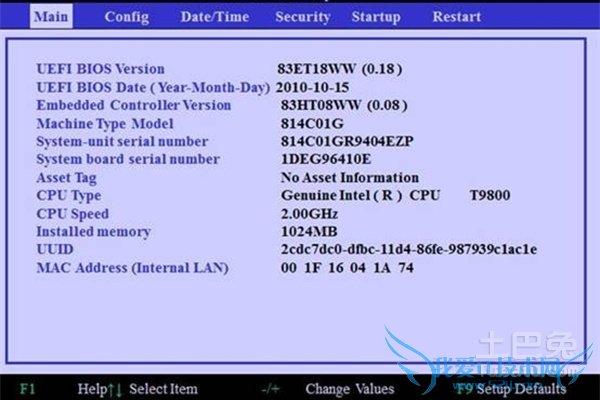Click the -/+ key hint
Viewport: 600px width, 400px height.
click(271, 389)
